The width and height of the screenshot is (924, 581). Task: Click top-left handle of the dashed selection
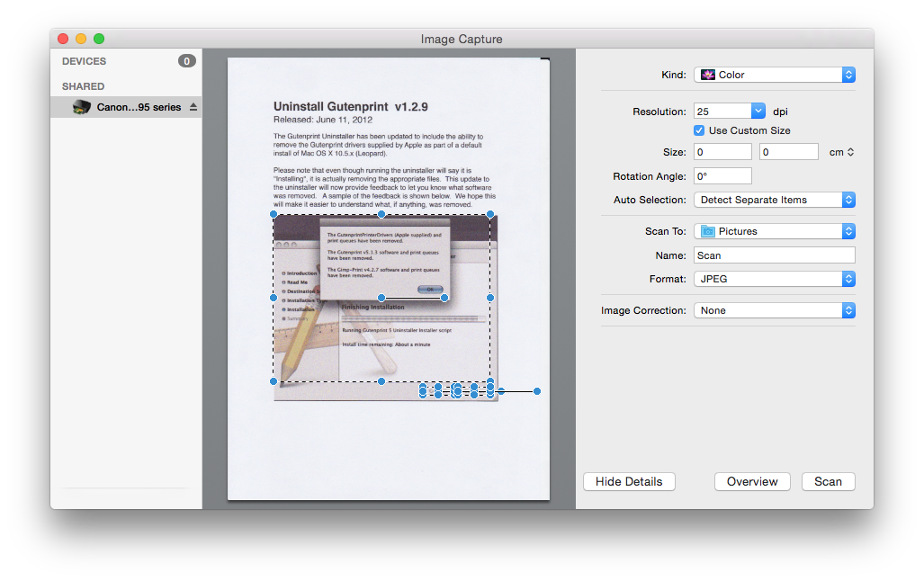click(x=274, y=214)
